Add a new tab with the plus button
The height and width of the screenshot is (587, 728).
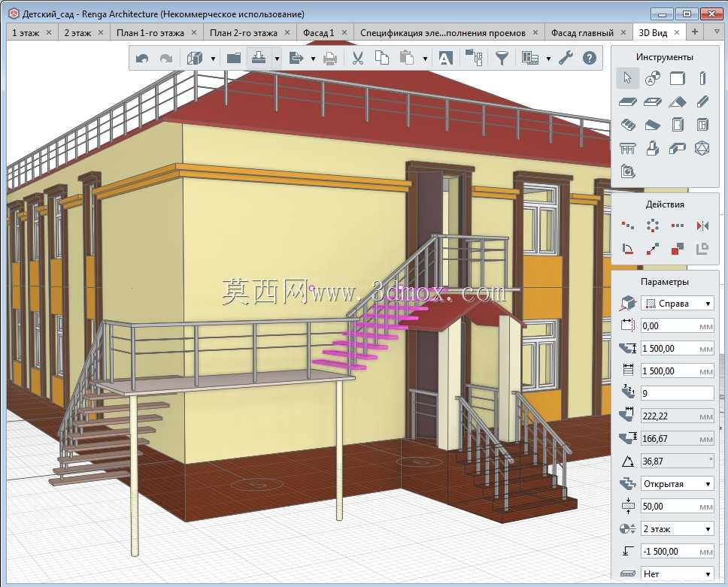(x=695, y=32)
